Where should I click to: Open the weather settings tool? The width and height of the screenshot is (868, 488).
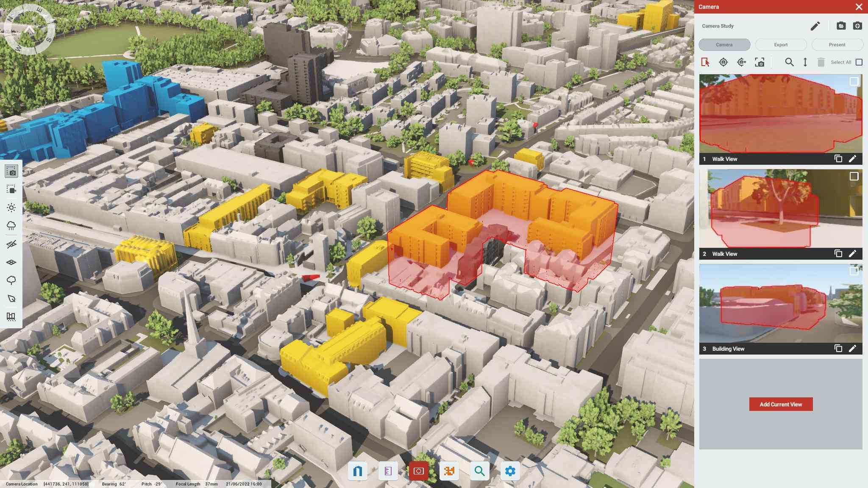pos(11,225)
